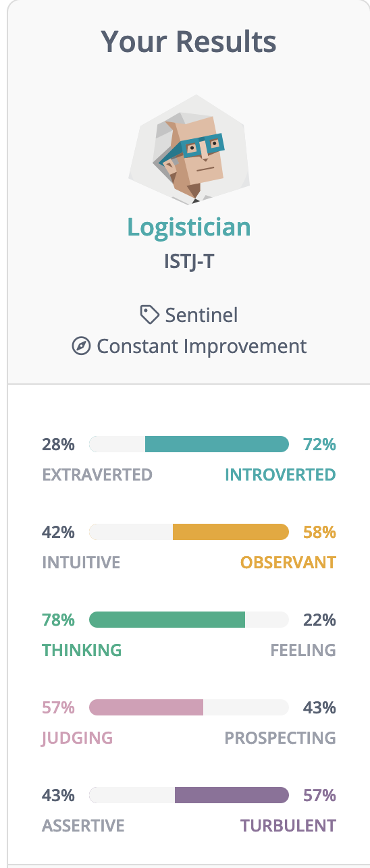This screenshot has width=370, height=868.
Task: Select the Constant Improvement strategy label
Action: pos(202,346)
